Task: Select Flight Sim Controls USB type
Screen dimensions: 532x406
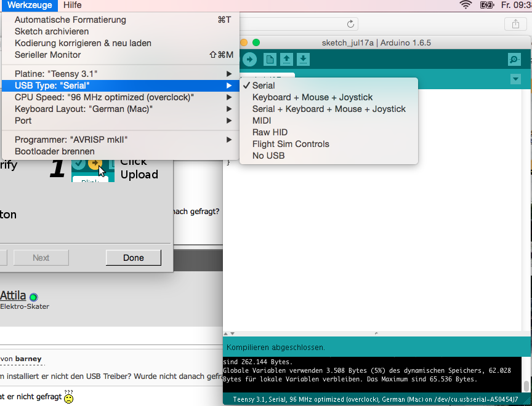Action: [x=329, y=144]
